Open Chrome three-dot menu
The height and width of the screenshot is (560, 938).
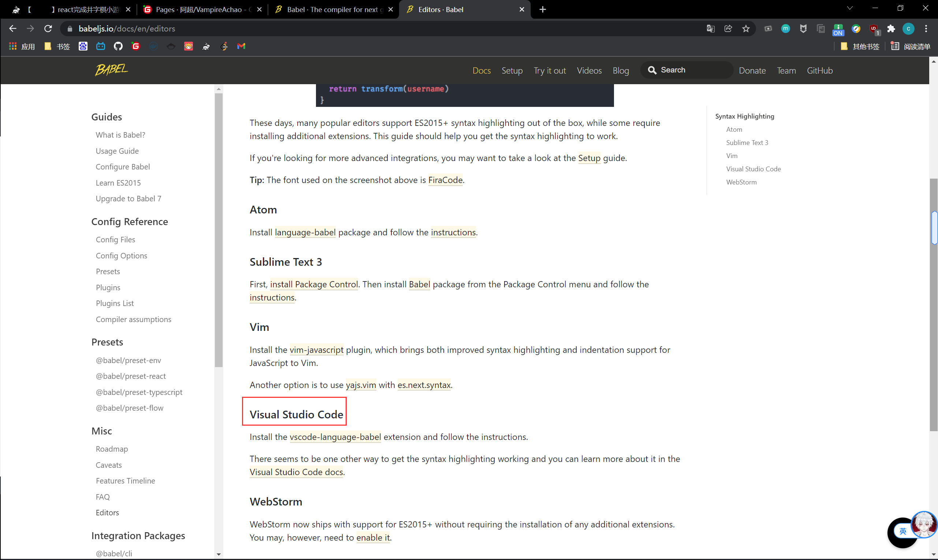click(x=926, y=29)
